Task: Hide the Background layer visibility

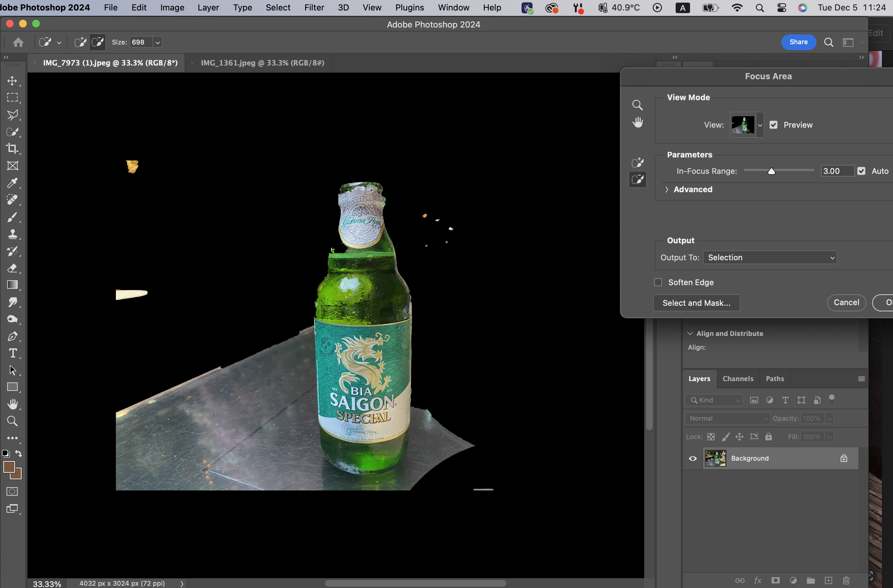Action: 693,458
